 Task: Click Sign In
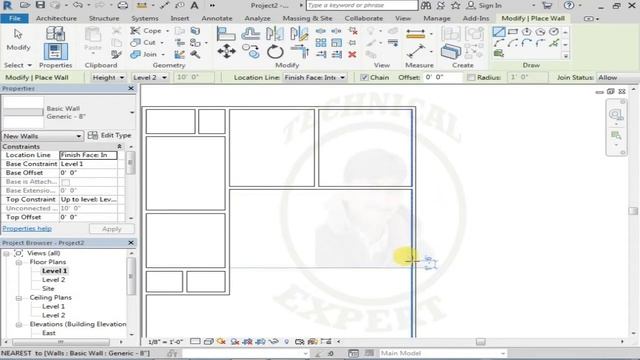[x=484, y=5]
